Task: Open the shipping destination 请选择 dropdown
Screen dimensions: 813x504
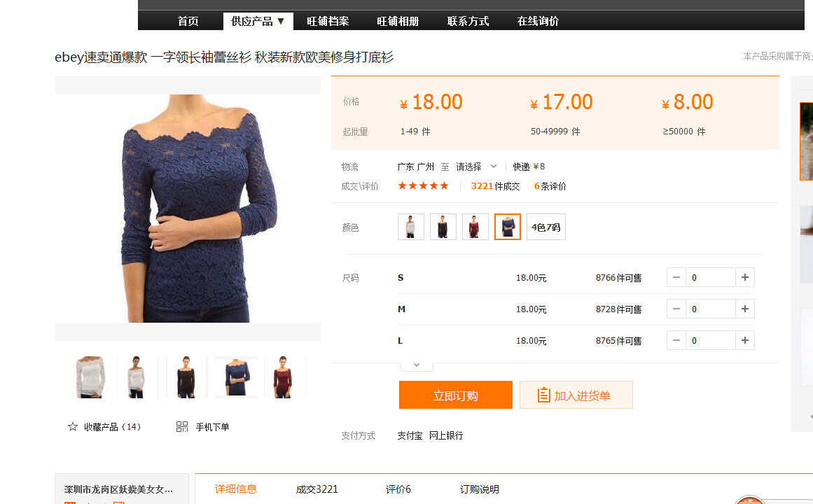Action: (x=476, y=167)
